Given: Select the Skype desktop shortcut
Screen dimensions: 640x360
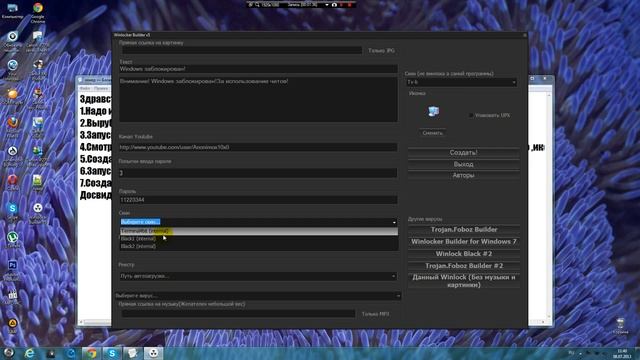Looking at the screenshot, I should [13, 212].
